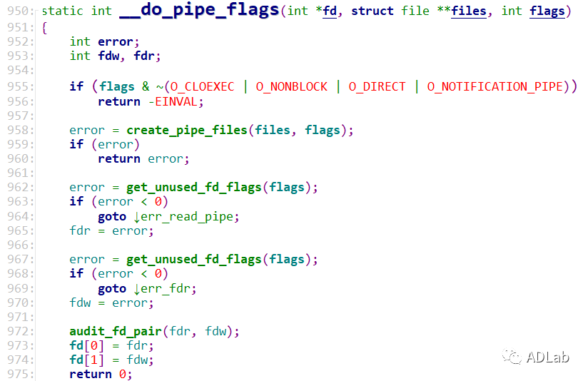The image size is (588, 381).
Task: Click line number 962
Action: (x=18, y=187)
